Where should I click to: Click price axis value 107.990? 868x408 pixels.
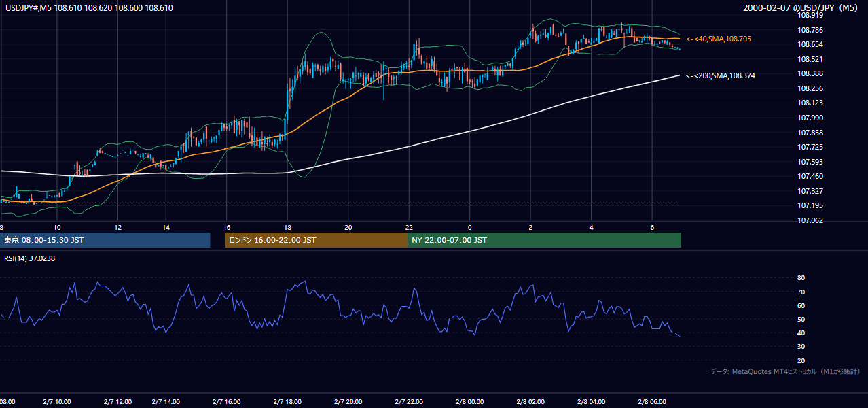810,118
